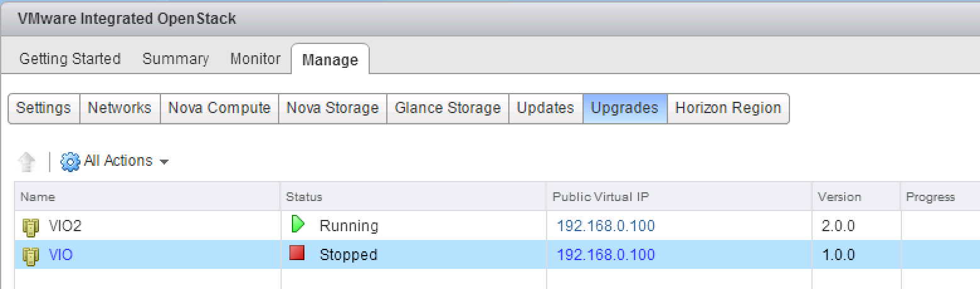Click the VIO deployment icon

click(x=31, y=255)
